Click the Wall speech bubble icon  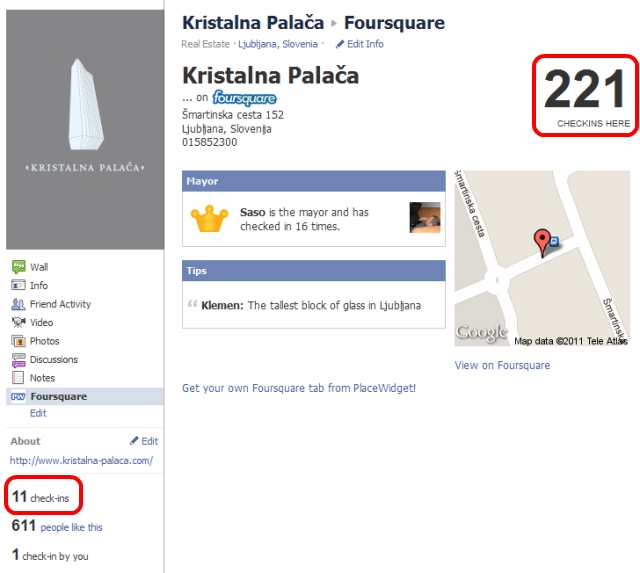[x=18, y=267]
